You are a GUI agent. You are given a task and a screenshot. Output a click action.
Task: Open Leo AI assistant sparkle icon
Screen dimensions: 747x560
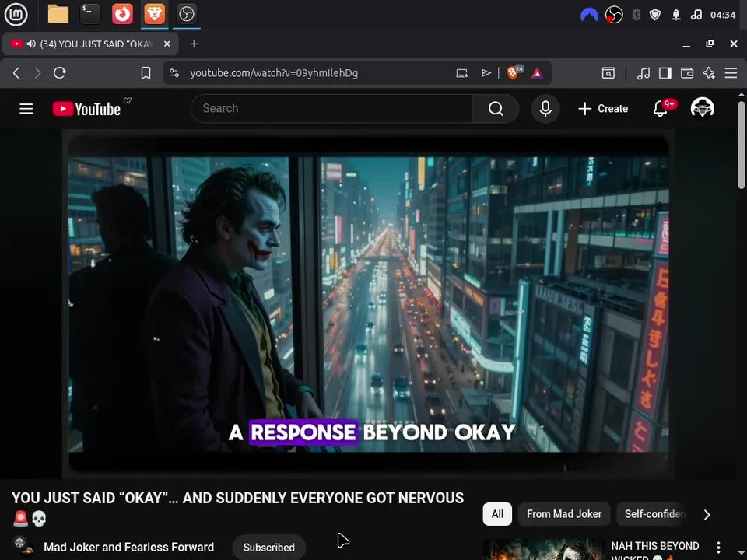709,73
